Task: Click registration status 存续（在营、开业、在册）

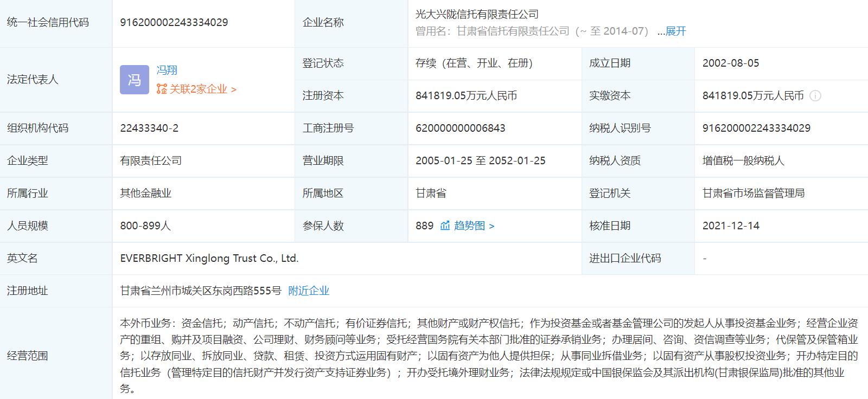Action: (474, 63)
